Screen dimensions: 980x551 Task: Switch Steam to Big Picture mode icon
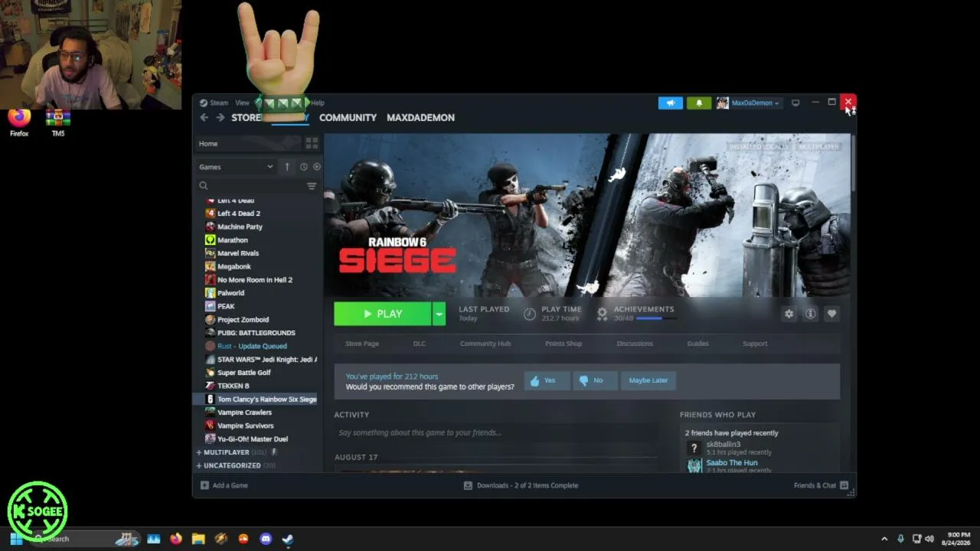[x=795, y=103]
